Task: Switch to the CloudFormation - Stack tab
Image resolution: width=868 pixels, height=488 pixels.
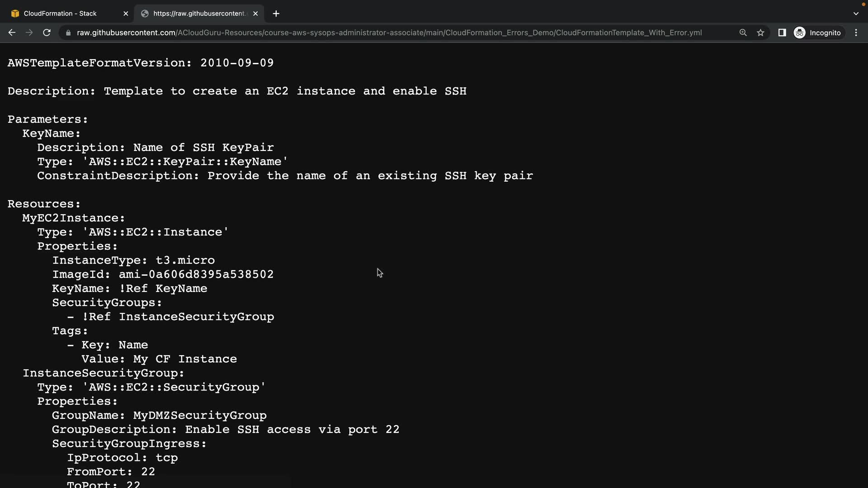Action: (60, 14)
